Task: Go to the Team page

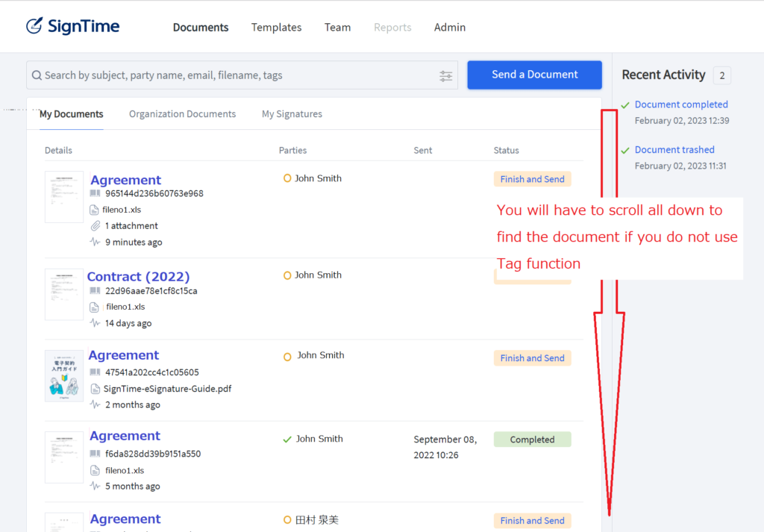Action: [338, 28]
